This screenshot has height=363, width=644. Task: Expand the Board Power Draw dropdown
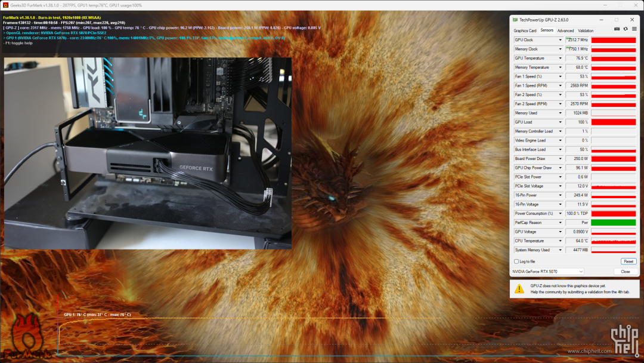[x=560, y=159]
